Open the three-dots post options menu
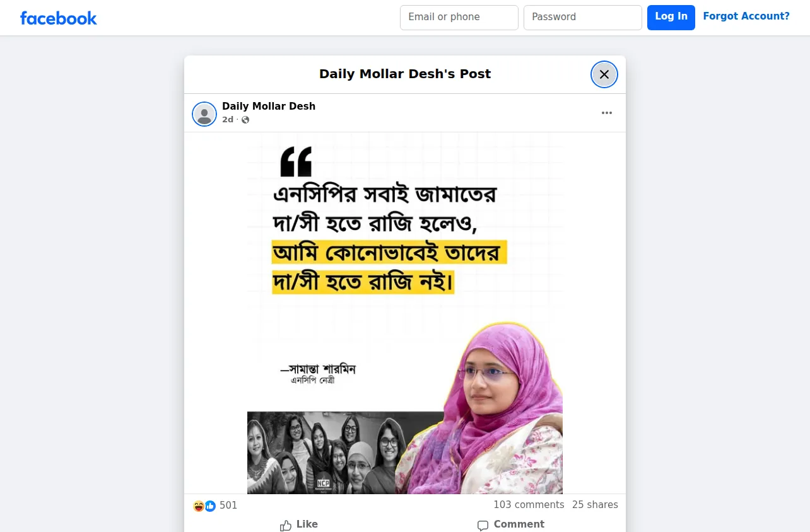This screenshot has width=810, height=532. [607, 113]
